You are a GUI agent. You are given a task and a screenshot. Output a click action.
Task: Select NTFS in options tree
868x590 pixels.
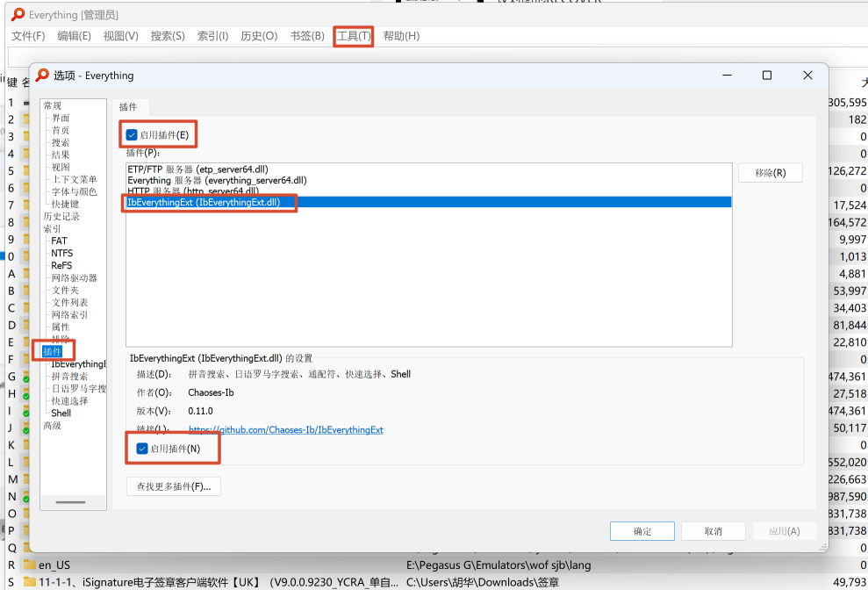pyautogui.click(x=62, y=253)
